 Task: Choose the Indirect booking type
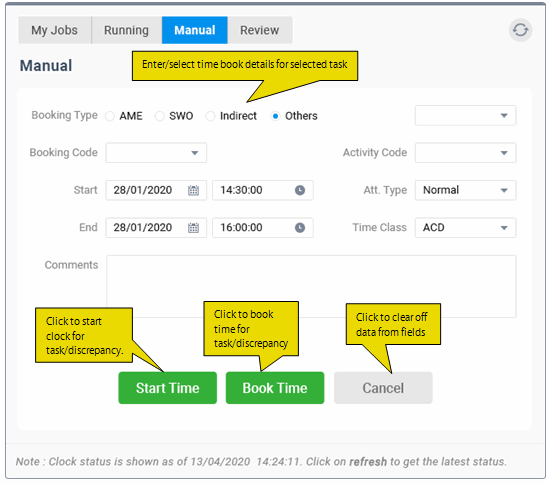(210, 116)
